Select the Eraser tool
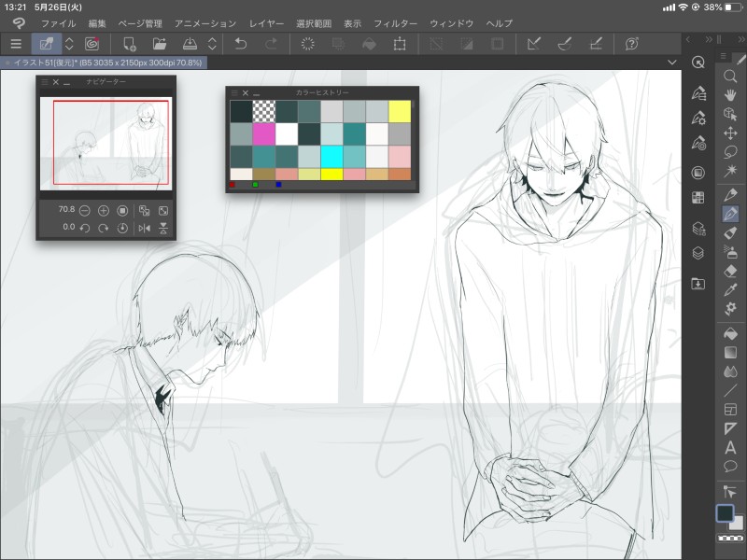The image size is (747, 560). (x=730, y=271)
